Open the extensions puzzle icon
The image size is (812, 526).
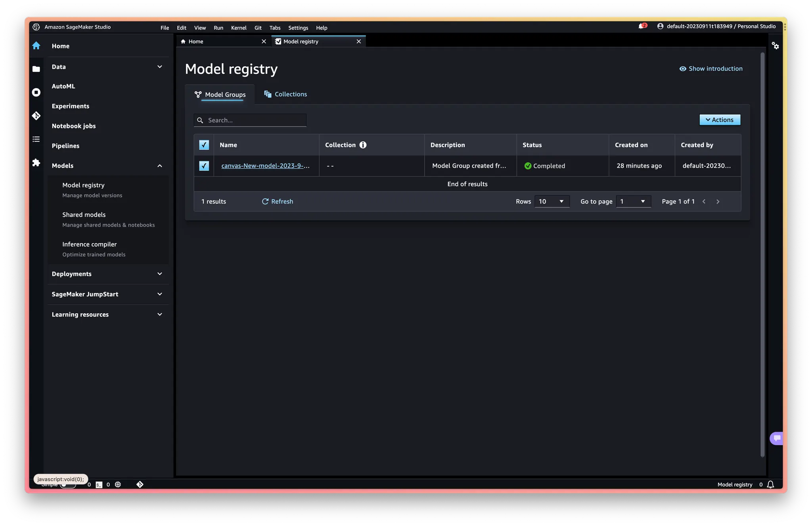point(36,163)
